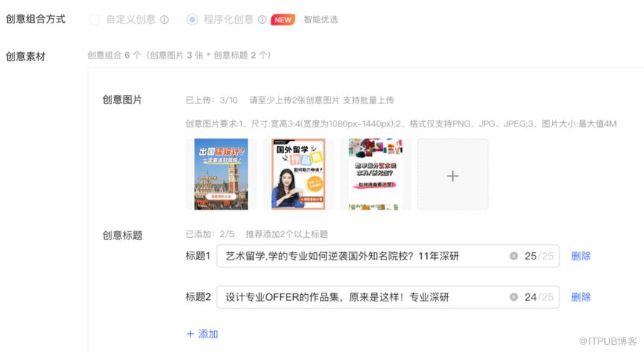This screenshot has height=352, width=644.
Task: Click info icon next to 程序化创意
Action: 262,20
